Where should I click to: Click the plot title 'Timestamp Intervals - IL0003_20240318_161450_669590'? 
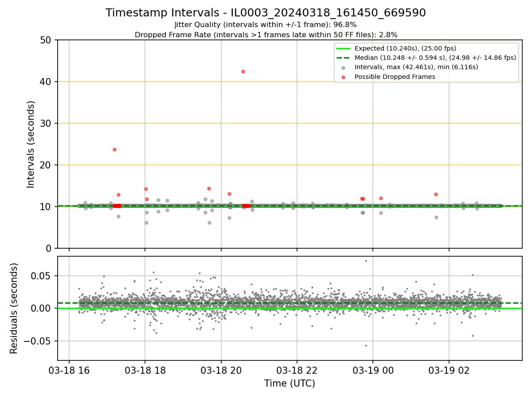[266, 13]
